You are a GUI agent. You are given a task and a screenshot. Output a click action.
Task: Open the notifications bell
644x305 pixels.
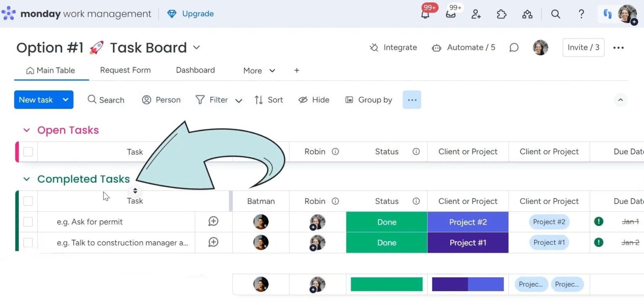(425, 14)
